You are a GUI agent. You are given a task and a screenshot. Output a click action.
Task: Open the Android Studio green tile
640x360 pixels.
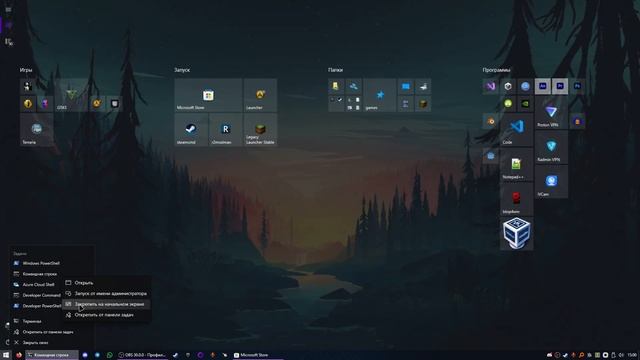[508, 104]
